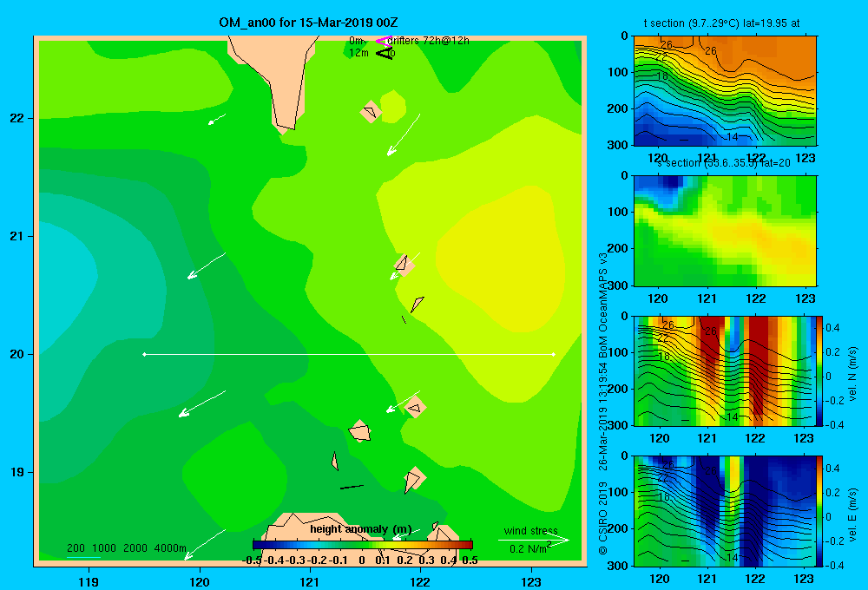Open the eastward velocity section plot
868x590 pixels.
pos(725,511)
